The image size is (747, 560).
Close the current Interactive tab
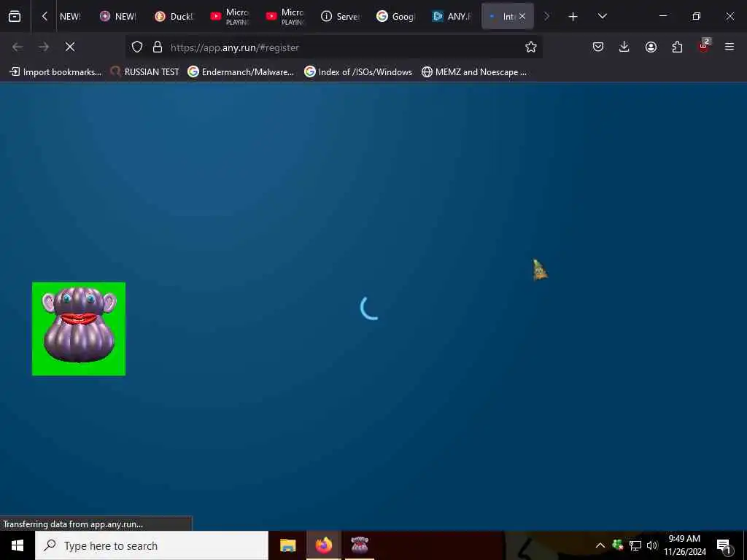522,16
